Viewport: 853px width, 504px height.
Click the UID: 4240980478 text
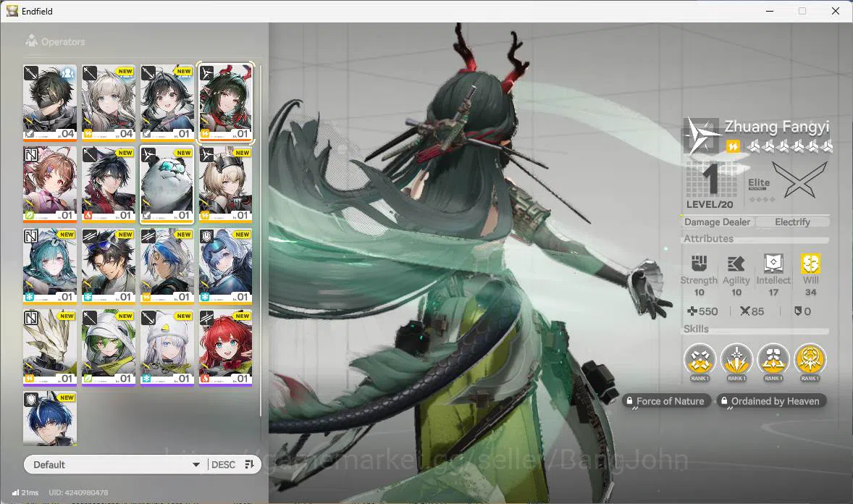(x=78, y=492)
